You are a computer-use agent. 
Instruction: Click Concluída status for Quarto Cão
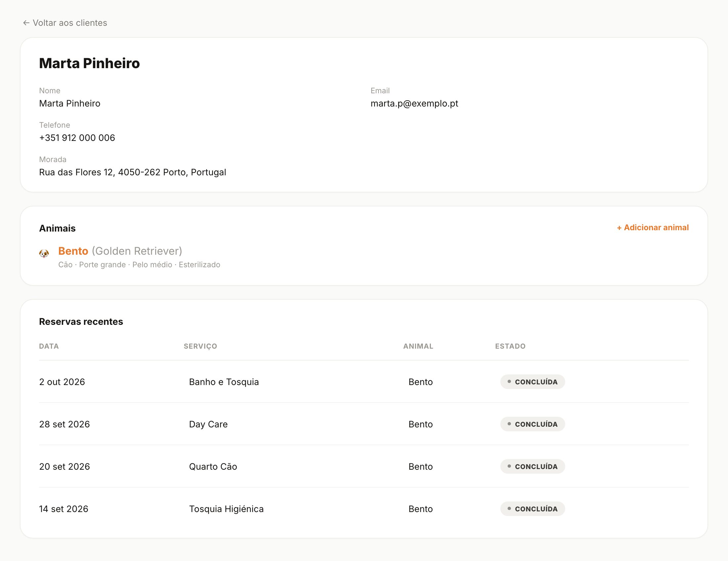pos(533,466)
